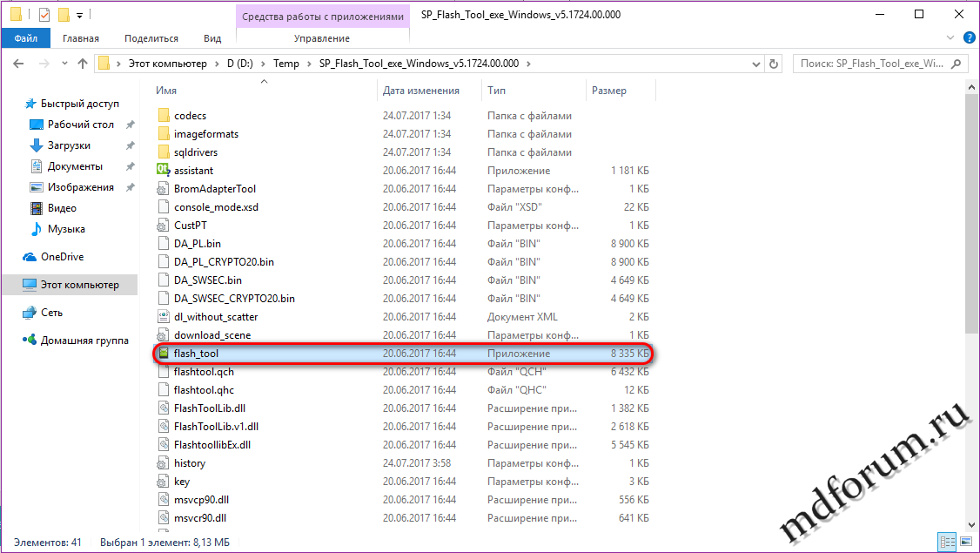
Task: Click the dl_without_scatter XML file icon
Action: (x=163, y=317)
